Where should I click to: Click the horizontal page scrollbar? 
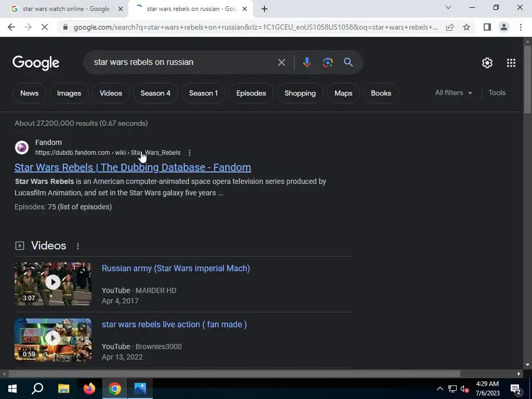(234, 374)
